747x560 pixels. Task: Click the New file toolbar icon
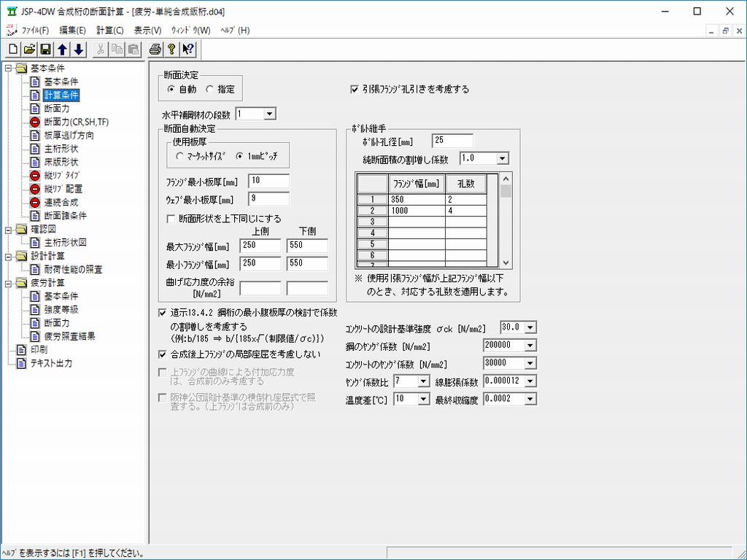[13, 50]
